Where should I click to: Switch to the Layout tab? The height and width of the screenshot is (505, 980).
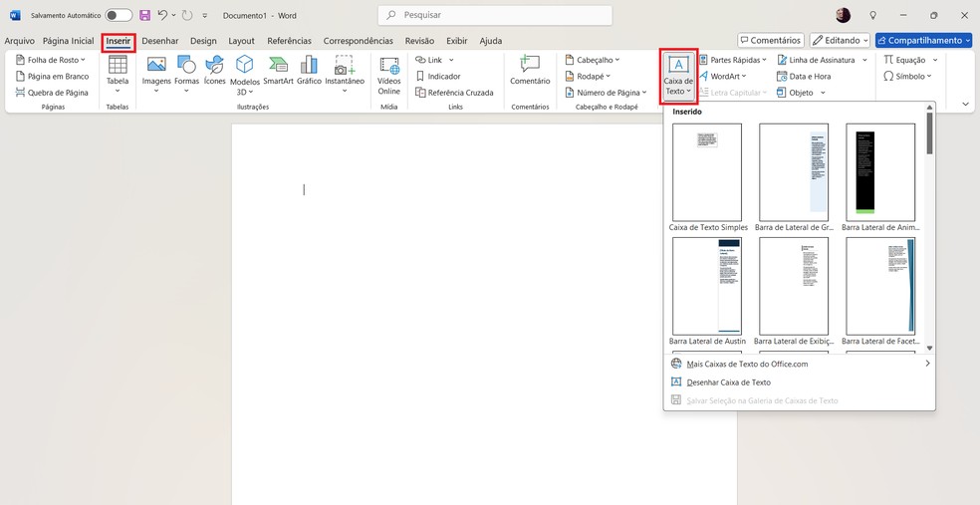[x=241, y=41]
